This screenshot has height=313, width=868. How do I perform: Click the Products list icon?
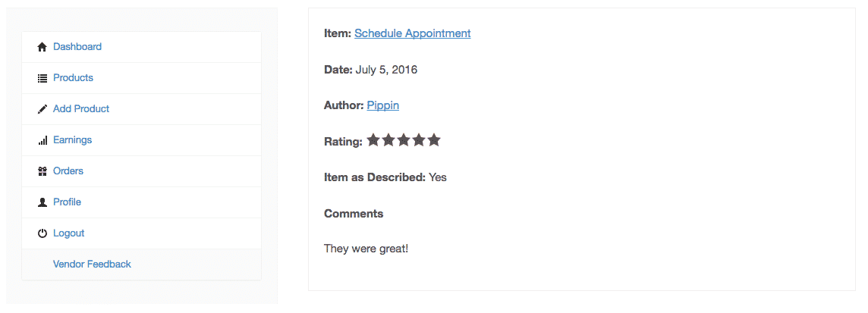click(x=42, y=78)
